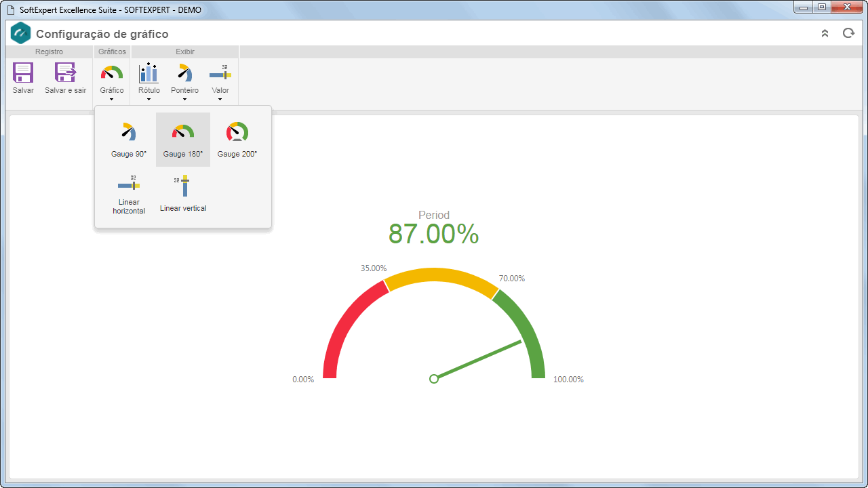
Task: Click the SoftExpert hexagon logo icon
Action: (21, 33)
